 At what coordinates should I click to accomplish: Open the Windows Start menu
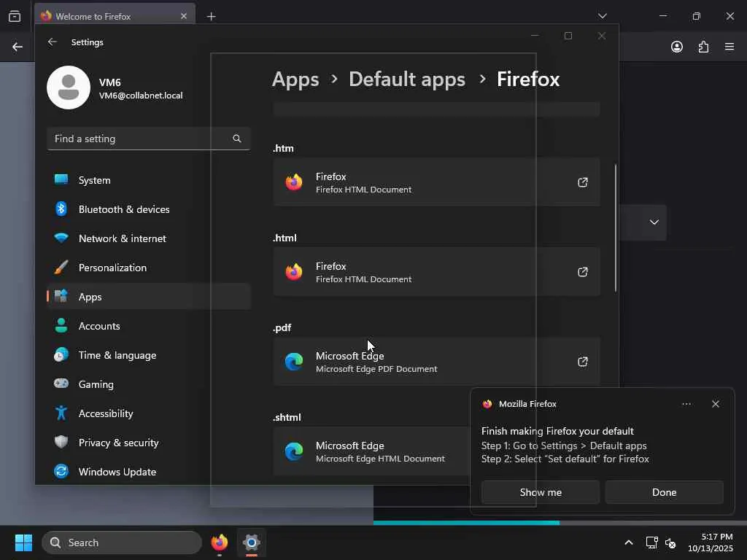pos(23,542)
